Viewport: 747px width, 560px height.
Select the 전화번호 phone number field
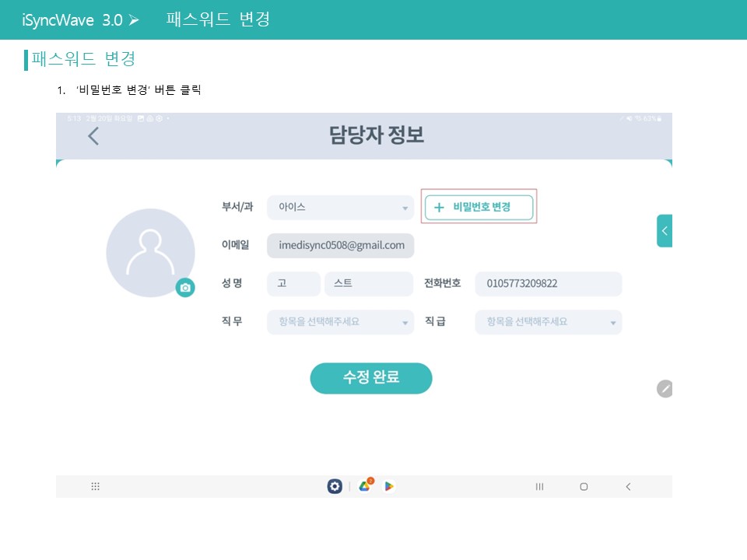click(x=548, y=284)
